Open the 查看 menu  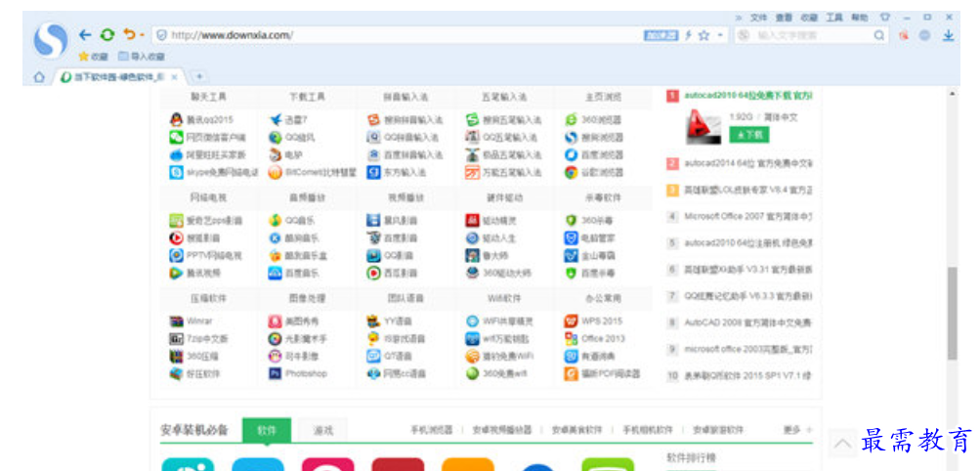coord(784,18)
